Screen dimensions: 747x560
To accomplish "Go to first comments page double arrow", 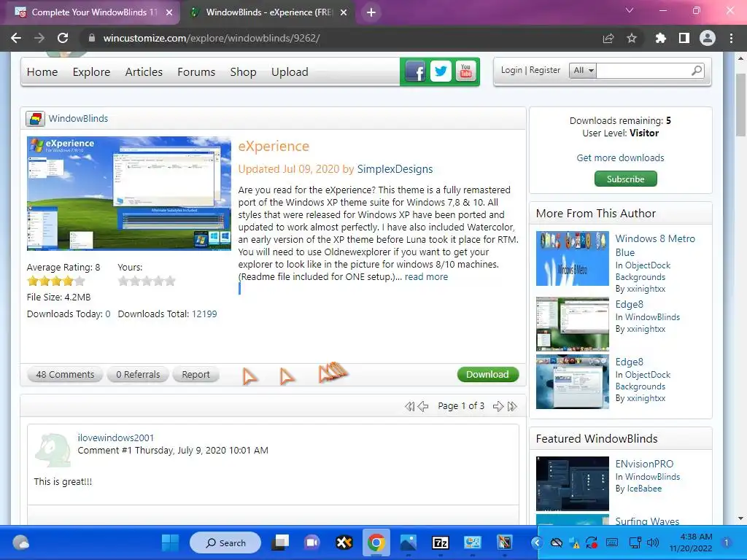I will click(410, 406).
